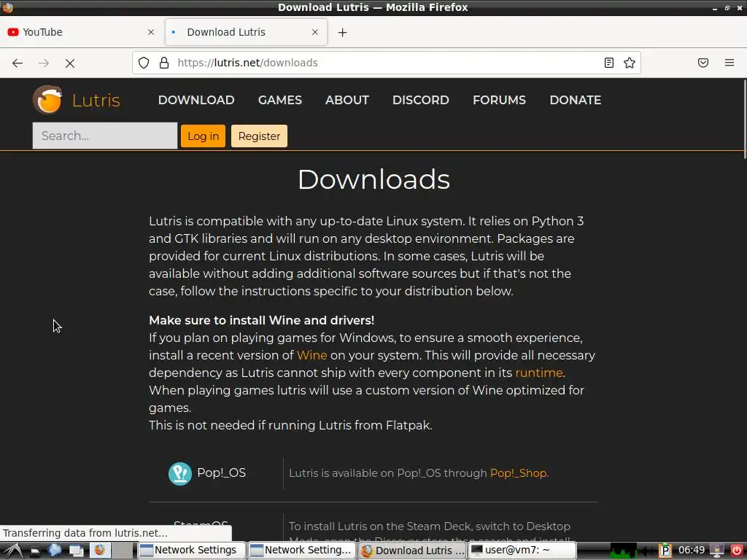Click the URL address bar

point(386,63)
